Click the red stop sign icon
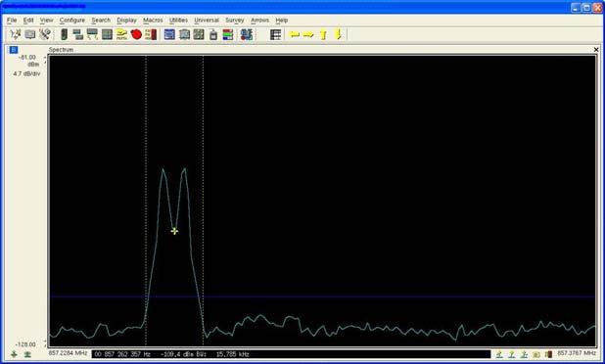Screen dimensions: 605x364 [x=136, y=34]
